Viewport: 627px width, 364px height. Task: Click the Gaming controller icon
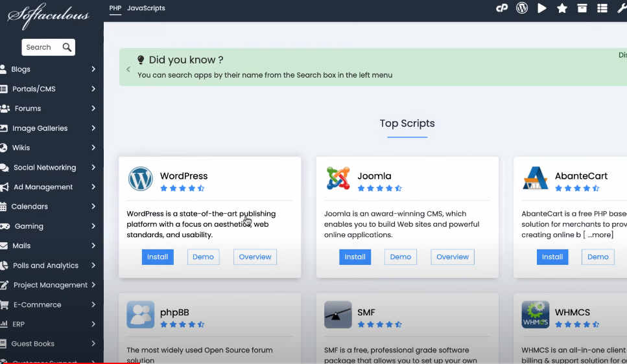pyautogui.click(x=5, y=226)
